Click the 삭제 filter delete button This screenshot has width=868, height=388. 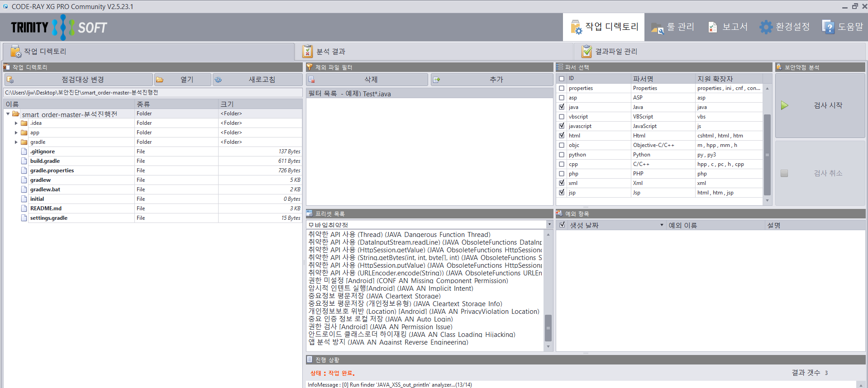pos(367,80)
